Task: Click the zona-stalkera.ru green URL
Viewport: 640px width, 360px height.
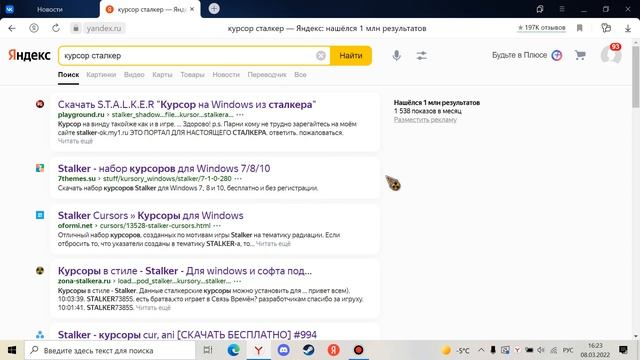Action: pyautogui.click(x=84, y=281)
